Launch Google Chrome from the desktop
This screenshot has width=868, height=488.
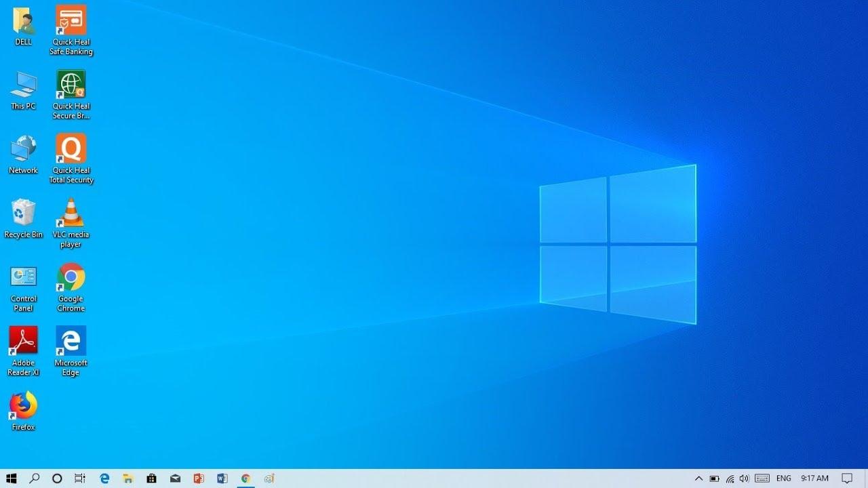point(71,277)
